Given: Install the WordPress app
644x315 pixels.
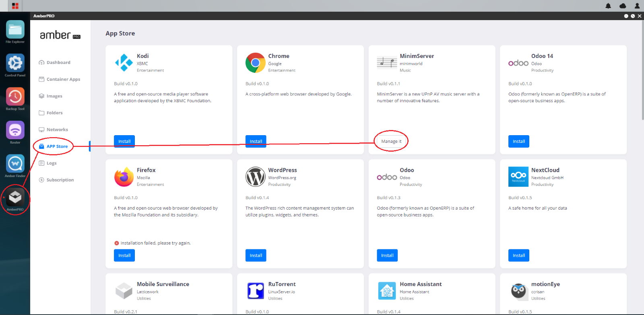Looking at the screenshot, I should [256, 255].
